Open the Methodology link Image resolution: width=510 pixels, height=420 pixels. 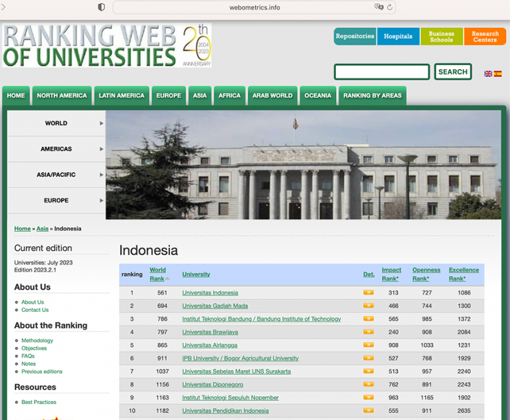tap(37, 340)
